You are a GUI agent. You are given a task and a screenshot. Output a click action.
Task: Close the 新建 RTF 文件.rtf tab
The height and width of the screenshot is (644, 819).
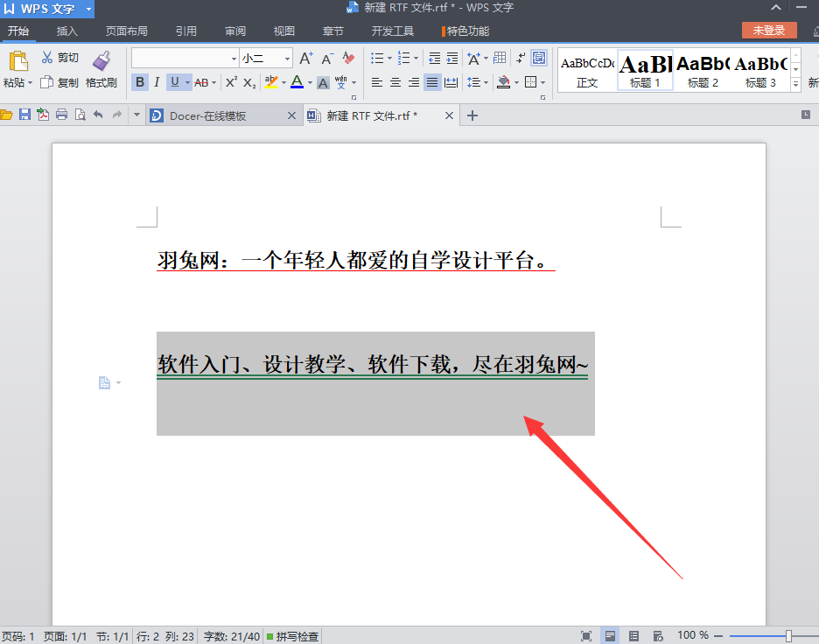tap(449, 115)
